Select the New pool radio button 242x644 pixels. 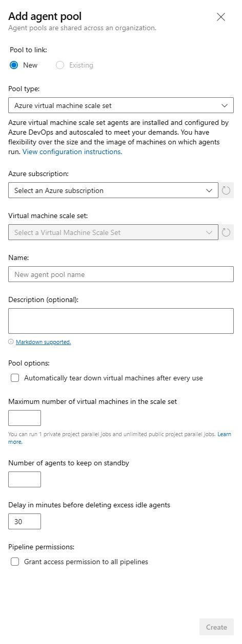point(14,65)
